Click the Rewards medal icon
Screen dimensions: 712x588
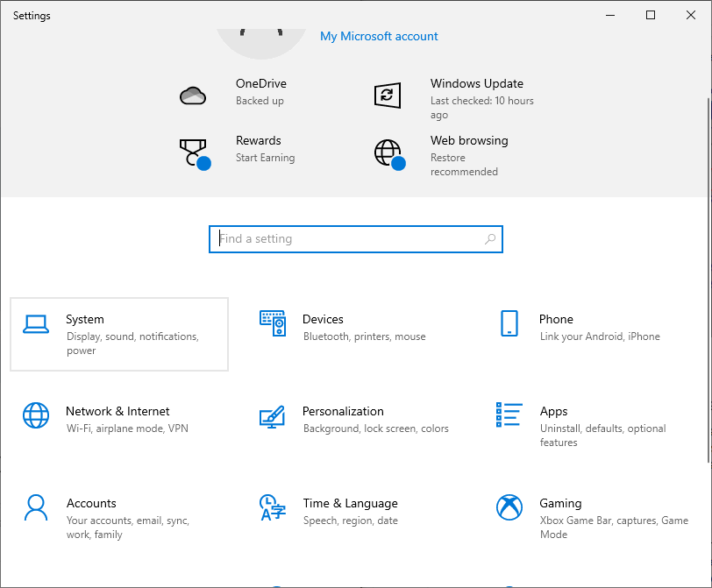point(193,152)
